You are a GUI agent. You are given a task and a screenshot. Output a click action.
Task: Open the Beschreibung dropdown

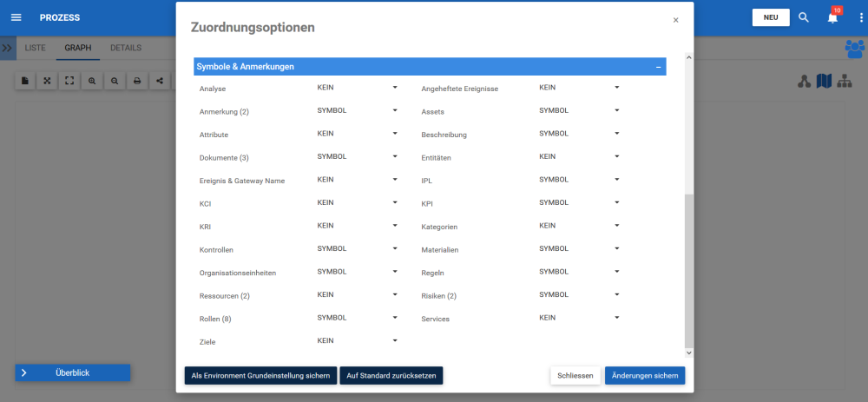(579, 134)
